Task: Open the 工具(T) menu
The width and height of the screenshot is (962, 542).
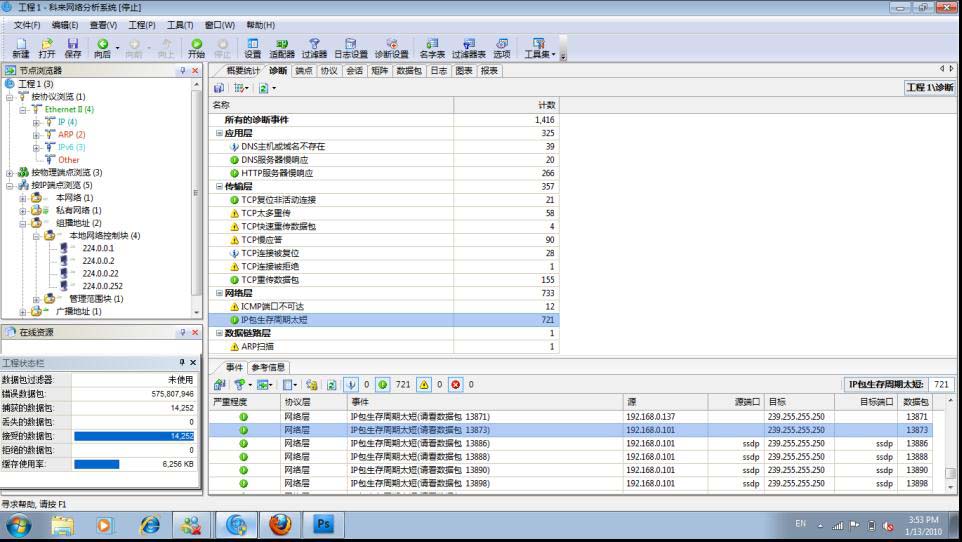Action: tap(180, 25)
